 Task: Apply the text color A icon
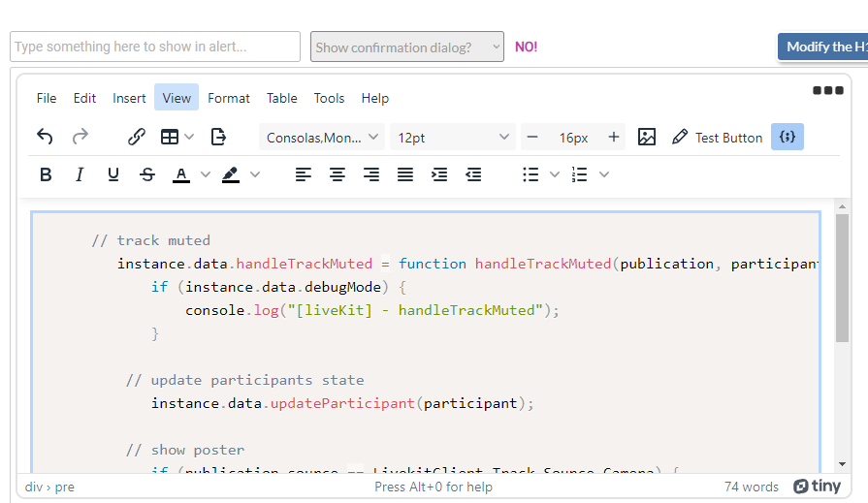tap(181, 174)
